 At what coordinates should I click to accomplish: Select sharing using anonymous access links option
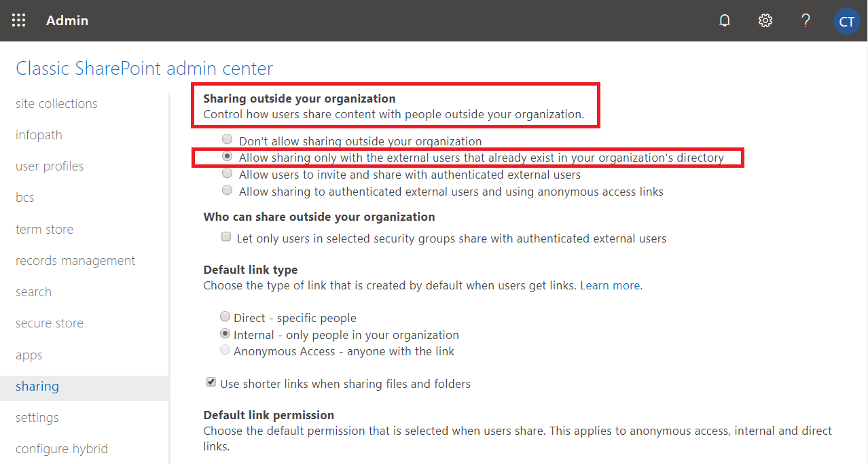[x=227, y=191]
